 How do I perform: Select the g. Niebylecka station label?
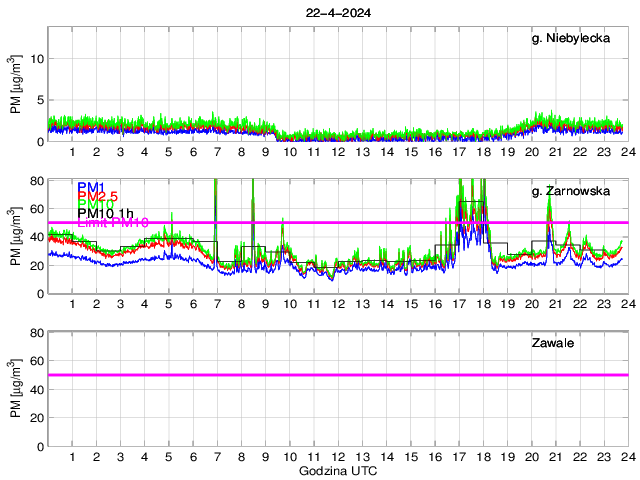(578, 39)
